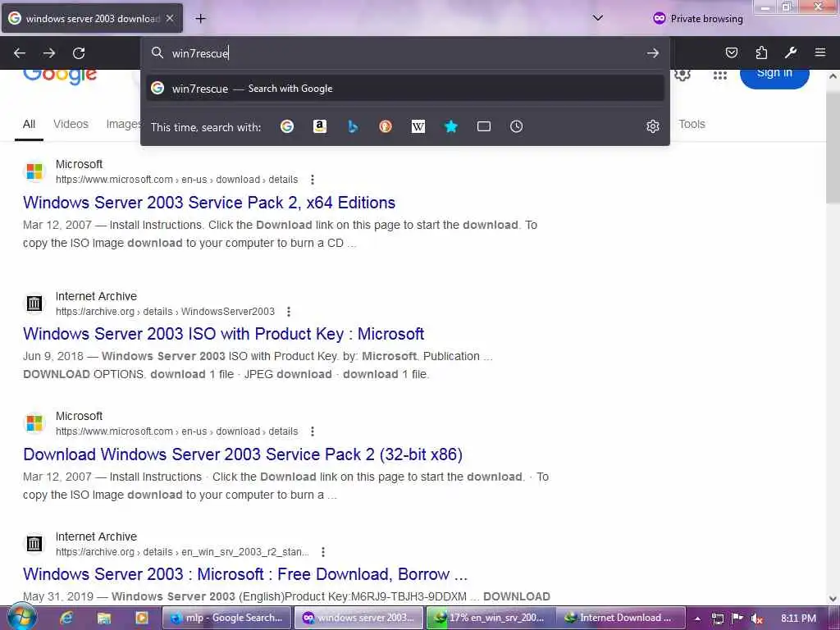Open the extensions puzzle icon
This screenshot has height=630, width=840.
pyautogui.click(x=761, y=52)
